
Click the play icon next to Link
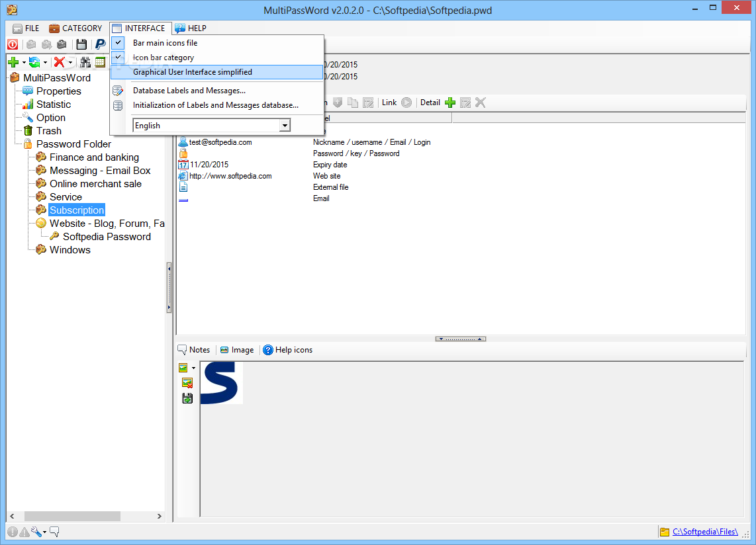(406, 103)
